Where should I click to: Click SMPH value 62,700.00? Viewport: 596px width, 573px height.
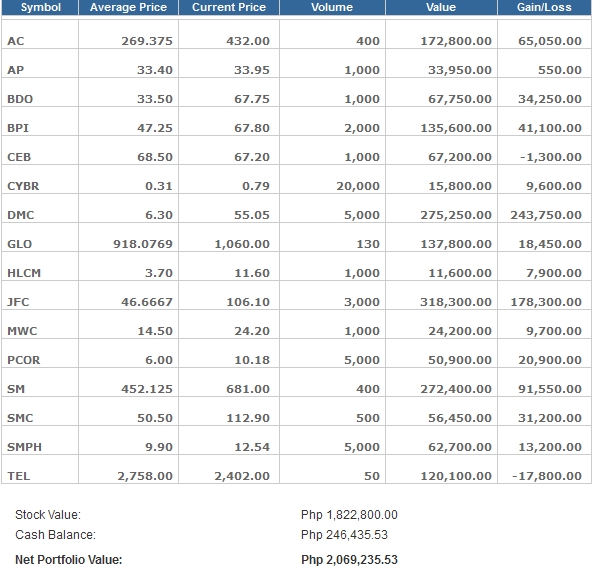tap(460, 447)
